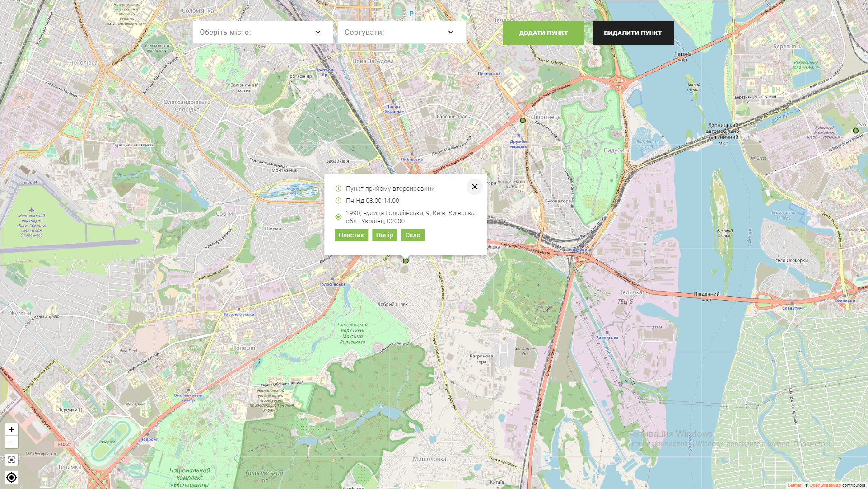This screenshot has width=868, height=489.
Task: Click the ВИДАЛИТИ ПУНКТ button
Action: pos(633,33)
